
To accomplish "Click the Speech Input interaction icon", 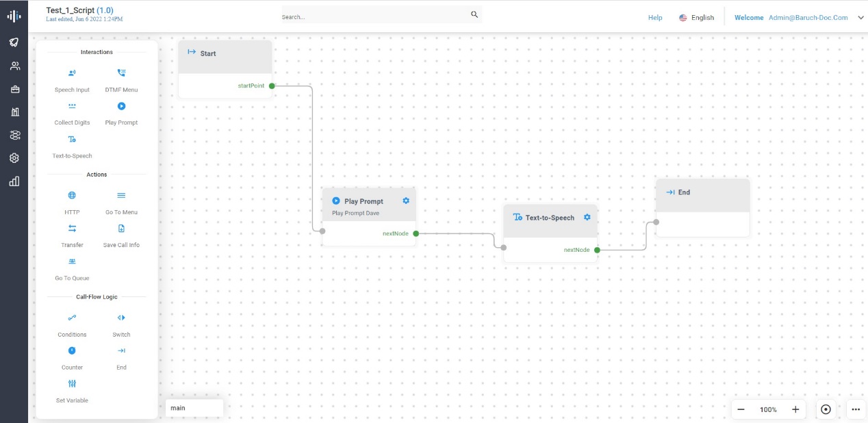I will [x=72, y=73].
